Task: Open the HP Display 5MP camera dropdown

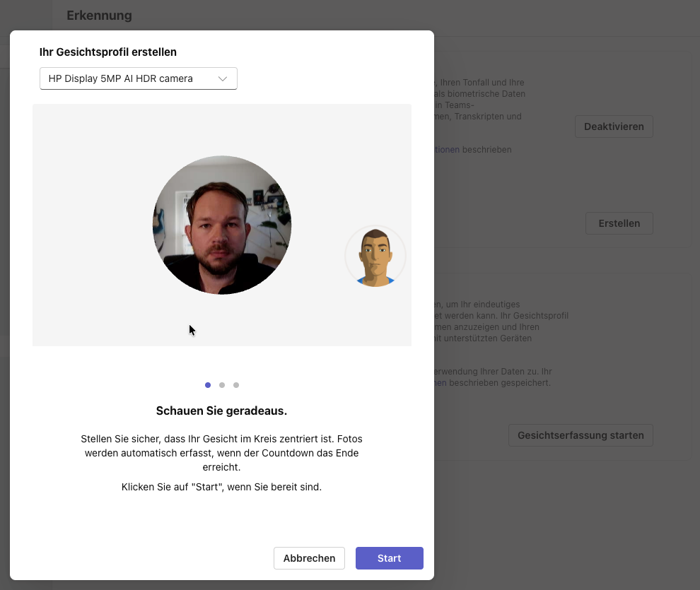Action: point(139,78)
